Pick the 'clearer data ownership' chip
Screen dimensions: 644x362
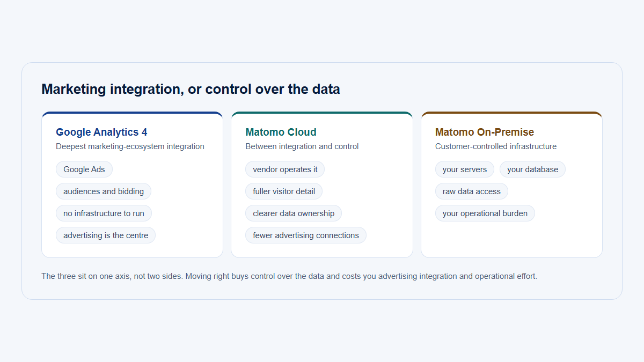point(294,213)
